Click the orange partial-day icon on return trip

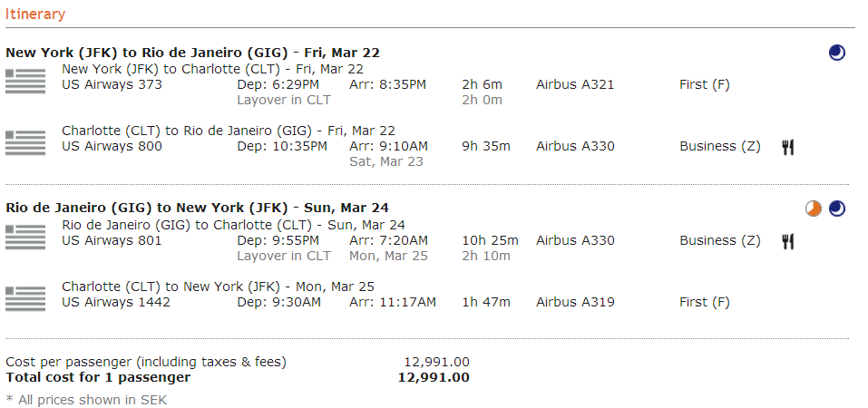(x=814, y=209)
